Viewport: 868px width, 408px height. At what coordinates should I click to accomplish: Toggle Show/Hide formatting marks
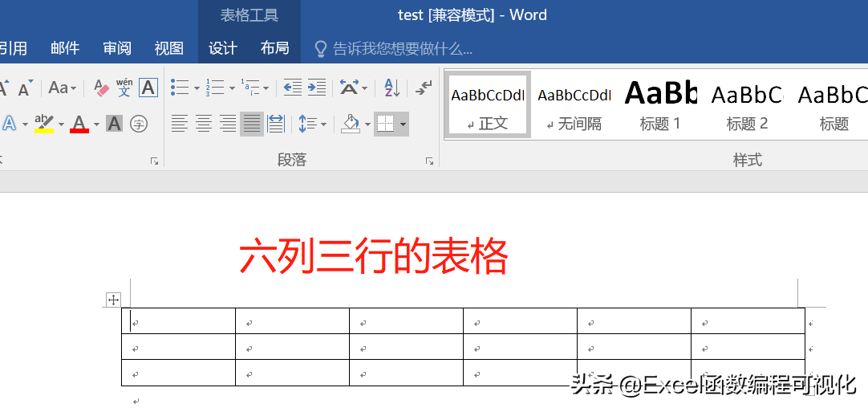[x=424, y=88]
